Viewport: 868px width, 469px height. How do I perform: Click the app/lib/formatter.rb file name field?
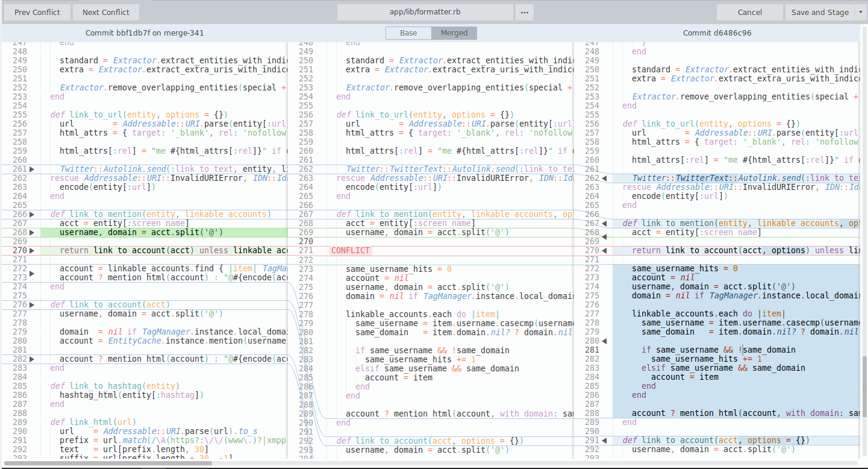[x=425, y=13]
